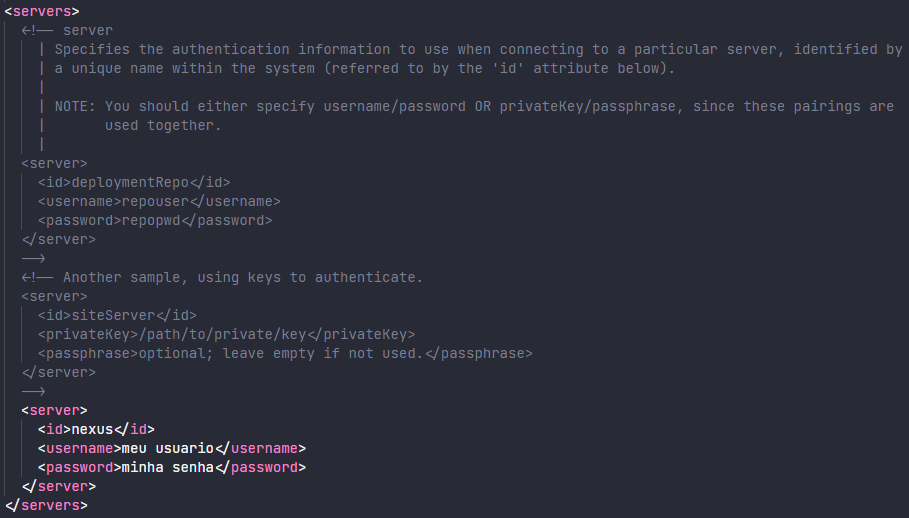Click on 'minha senha' password text
The image size is (909, 518).
tap(168, 468)
